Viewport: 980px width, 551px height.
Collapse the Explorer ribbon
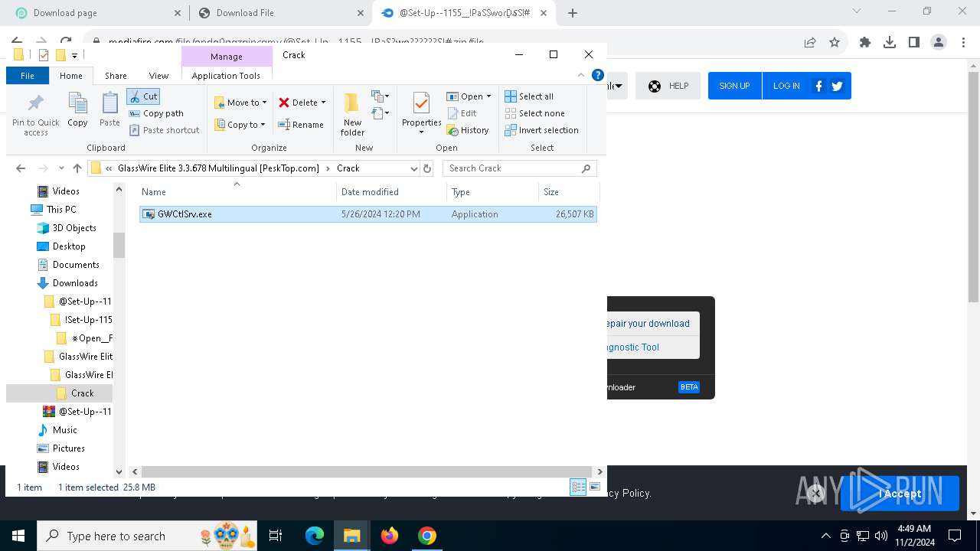click(581, 75)
